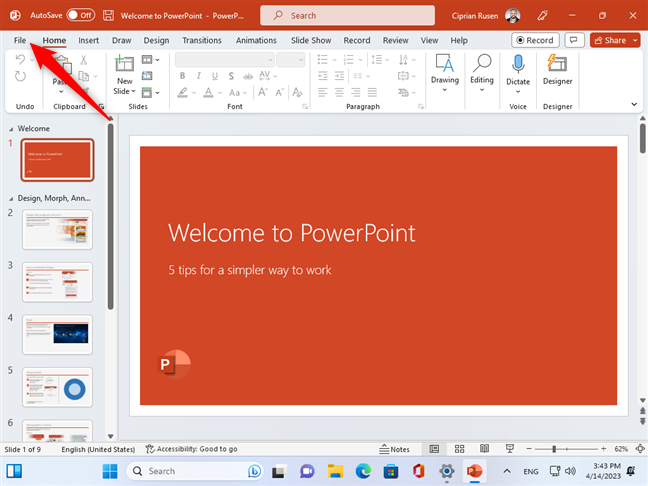Open the Drawing group menu
Viewport: 648px width, 486px height.
point(445,73)
